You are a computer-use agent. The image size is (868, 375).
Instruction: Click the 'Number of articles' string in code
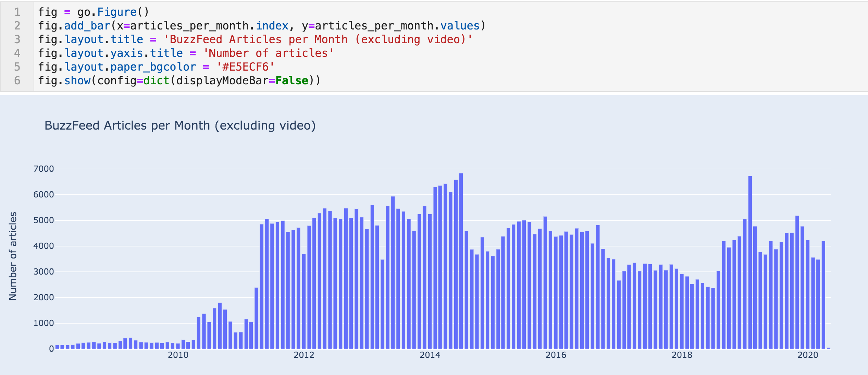click(x=268, y=53)
